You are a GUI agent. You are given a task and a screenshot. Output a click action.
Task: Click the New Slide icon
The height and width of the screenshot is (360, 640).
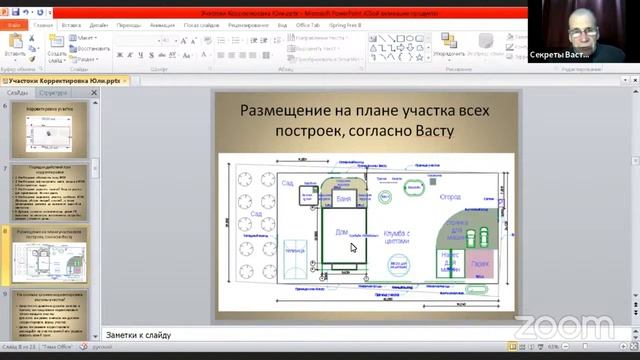click(x=56, y=41)
